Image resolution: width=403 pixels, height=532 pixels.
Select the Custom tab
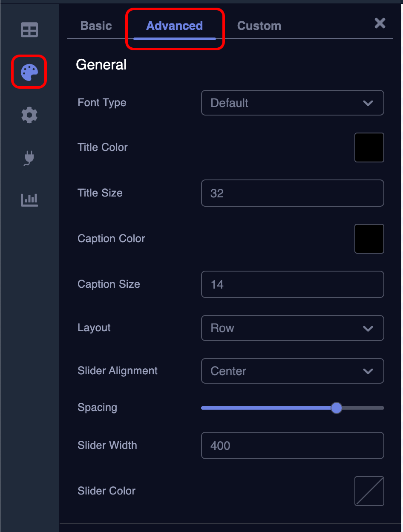point(259,26)
